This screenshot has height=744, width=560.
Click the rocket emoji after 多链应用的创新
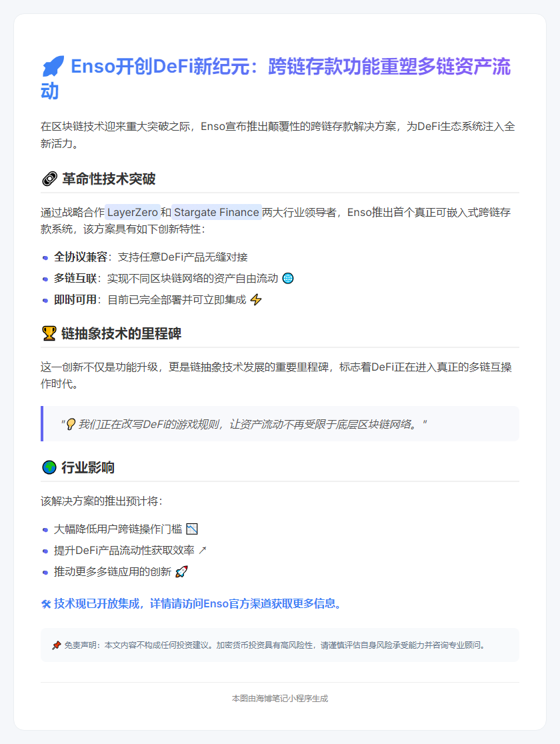[181, 572]
